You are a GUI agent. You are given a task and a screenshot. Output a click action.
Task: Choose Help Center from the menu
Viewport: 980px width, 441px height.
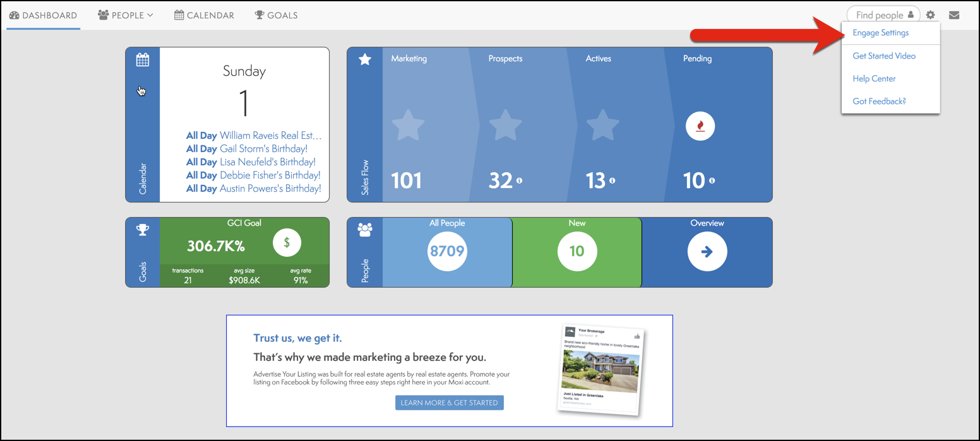(x=874, y=78)
